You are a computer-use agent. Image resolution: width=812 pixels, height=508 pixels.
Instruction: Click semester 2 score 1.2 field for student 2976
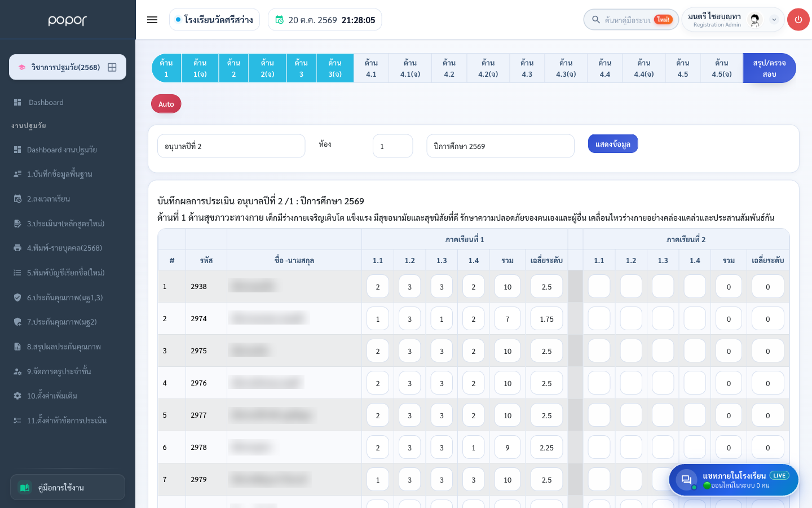(631, 383)
